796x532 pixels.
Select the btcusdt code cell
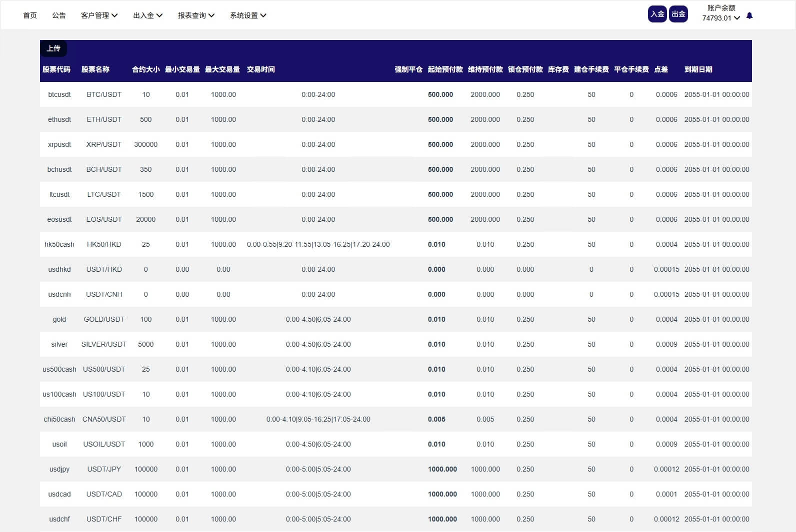click(x=59, y=94)
